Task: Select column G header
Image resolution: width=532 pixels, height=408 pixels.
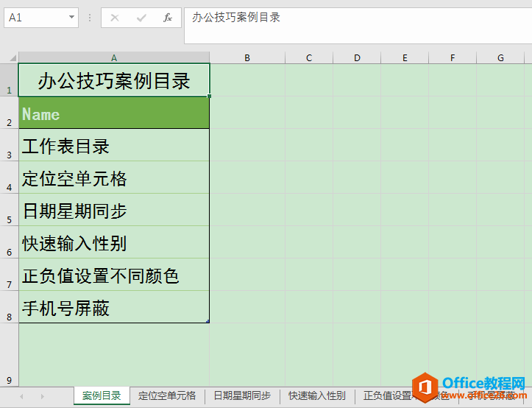Action: 500,57
